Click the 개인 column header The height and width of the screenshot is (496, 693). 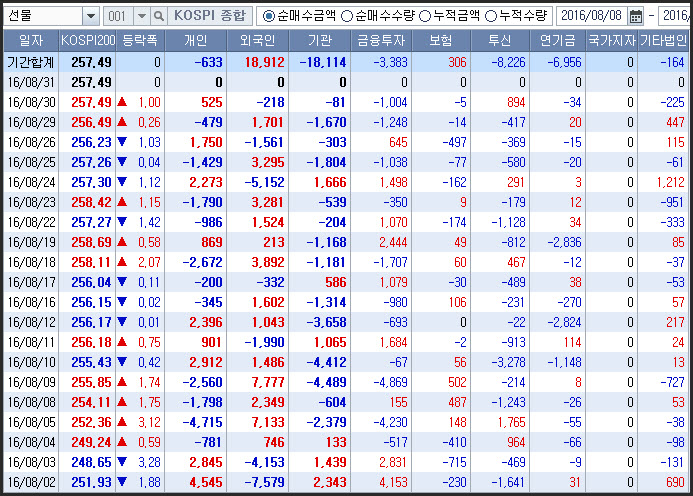196,41
